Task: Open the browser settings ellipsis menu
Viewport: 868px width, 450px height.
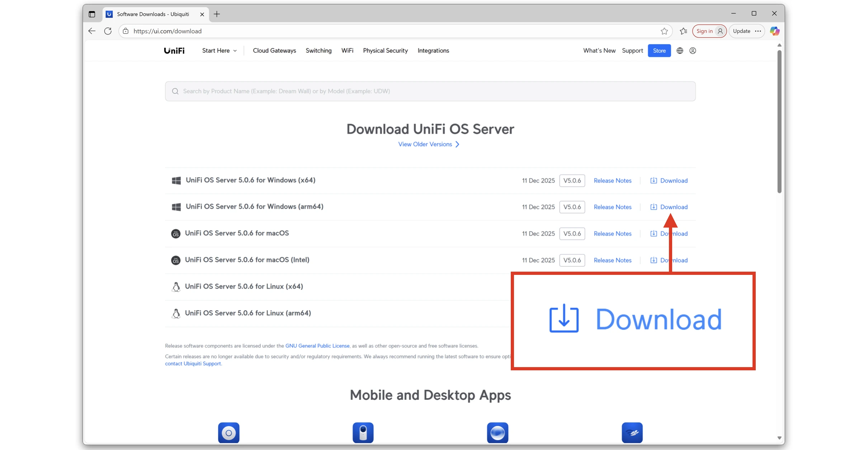Action: click(x=758, y=31)
